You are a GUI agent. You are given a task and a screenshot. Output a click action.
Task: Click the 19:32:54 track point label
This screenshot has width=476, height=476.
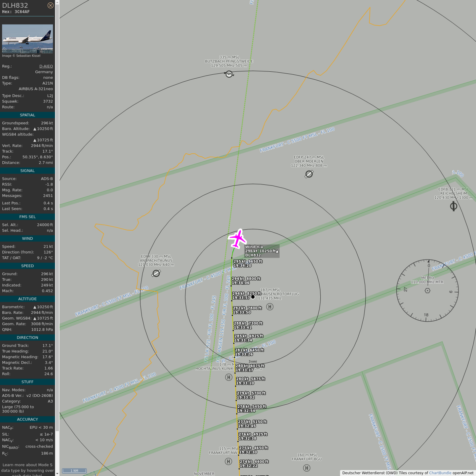[246, 411]
